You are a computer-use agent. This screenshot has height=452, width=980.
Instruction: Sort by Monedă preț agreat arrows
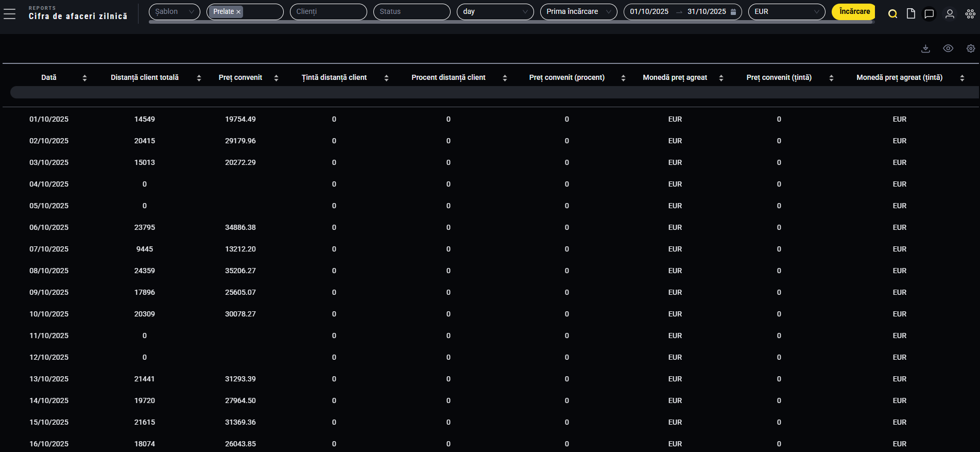tap(721, 78)
